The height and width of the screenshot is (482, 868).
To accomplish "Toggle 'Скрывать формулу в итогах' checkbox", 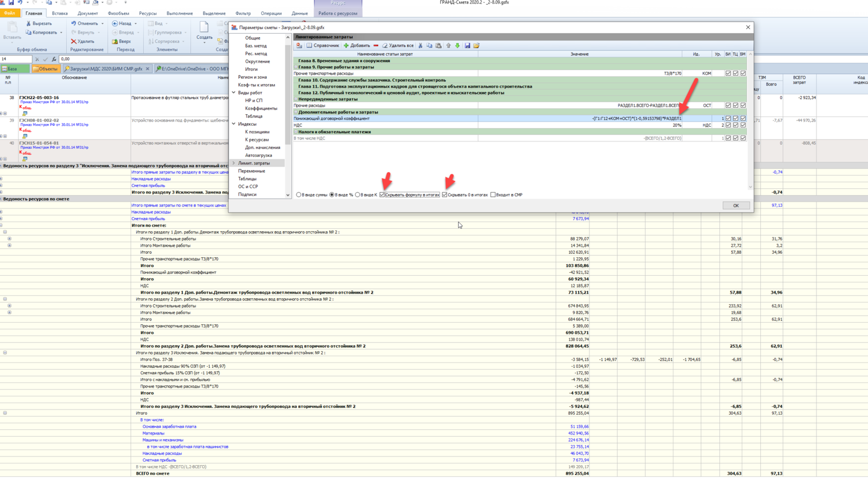I will point(382,195).
